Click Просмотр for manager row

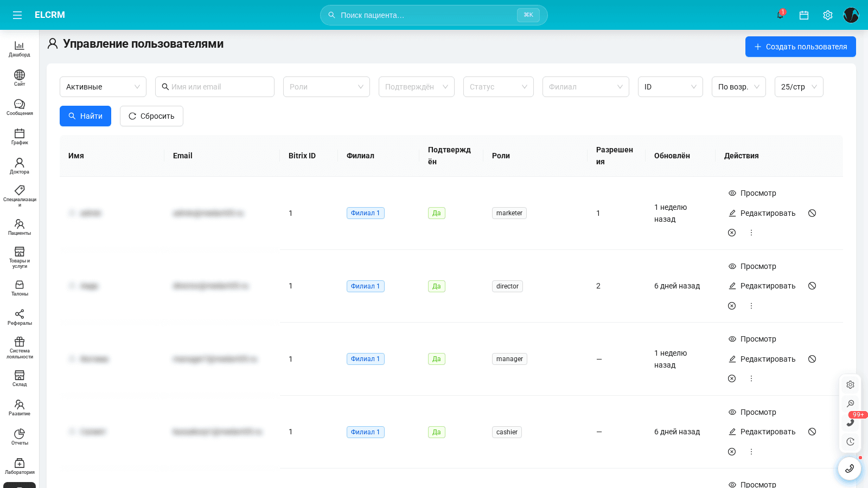tap(752, 339)
